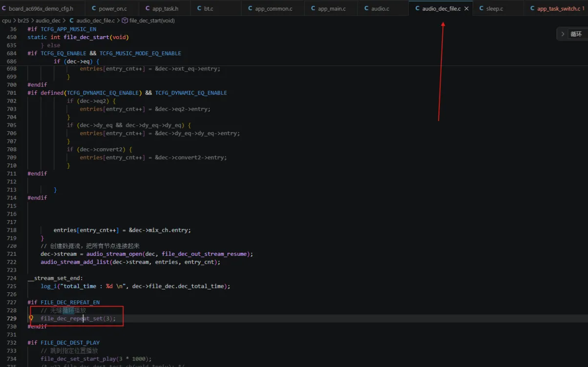Click the audio_stream_open call line
This screenshot has height=367, width=588.
pos(147,254)
